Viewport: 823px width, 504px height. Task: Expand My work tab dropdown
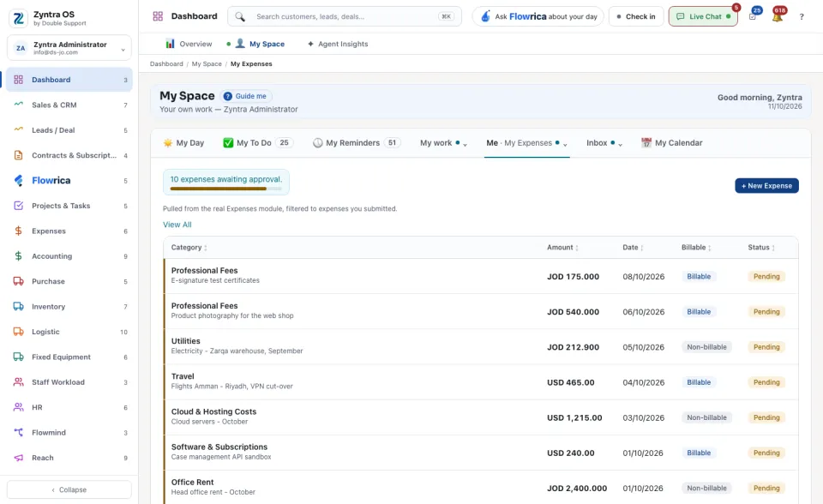tap(465, 145)
